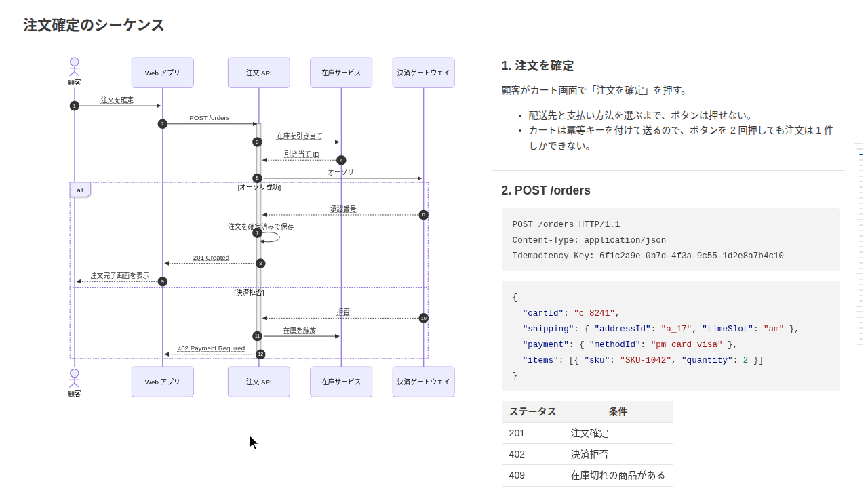Click sequence number badge 2
The height and width of the screenshot is (488, 868).
[x=163, y=124]
